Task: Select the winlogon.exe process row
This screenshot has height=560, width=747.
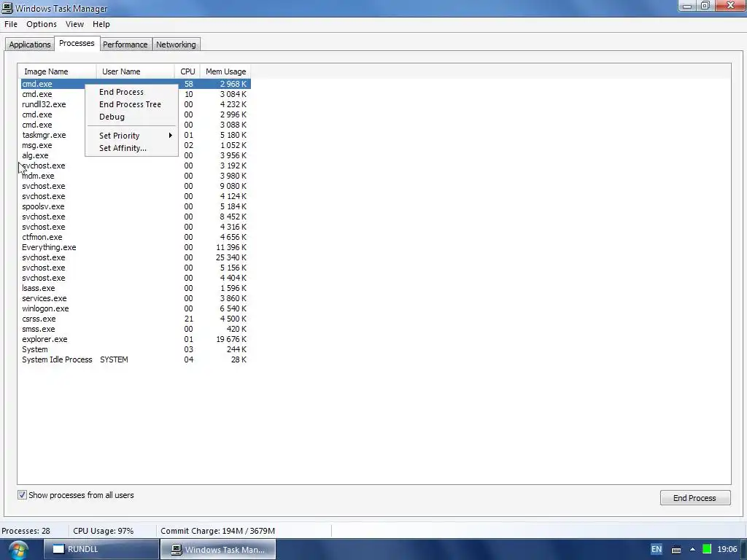Action: click(135, 308)
